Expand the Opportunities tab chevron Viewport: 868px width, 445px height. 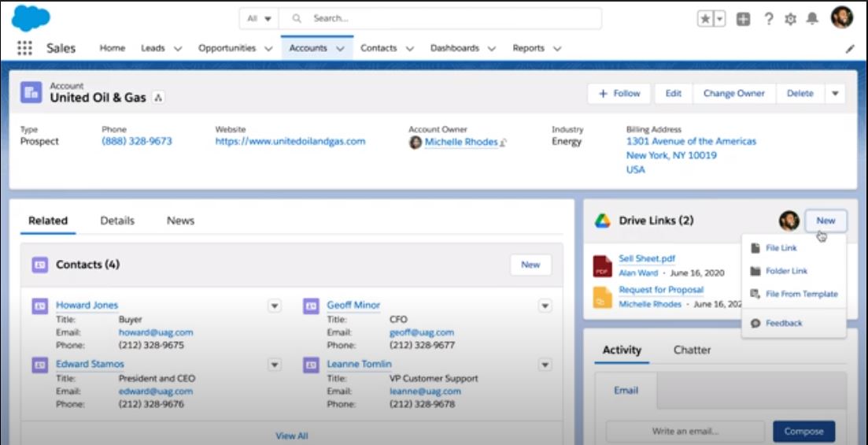pyautogui.click(x=268, y=49)
